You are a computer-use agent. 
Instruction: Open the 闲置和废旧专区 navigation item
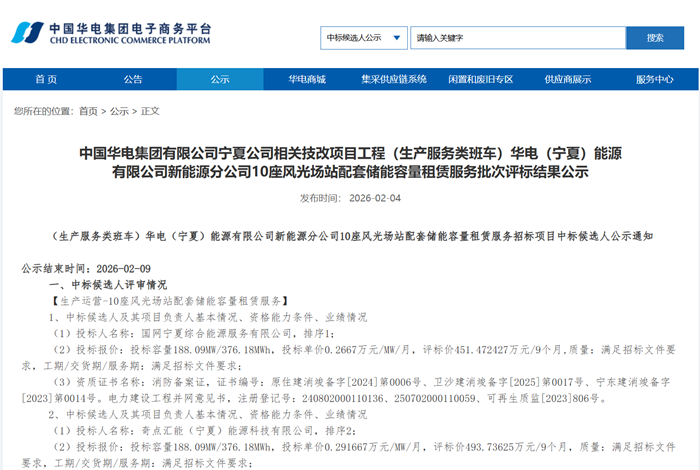[481, 79]
